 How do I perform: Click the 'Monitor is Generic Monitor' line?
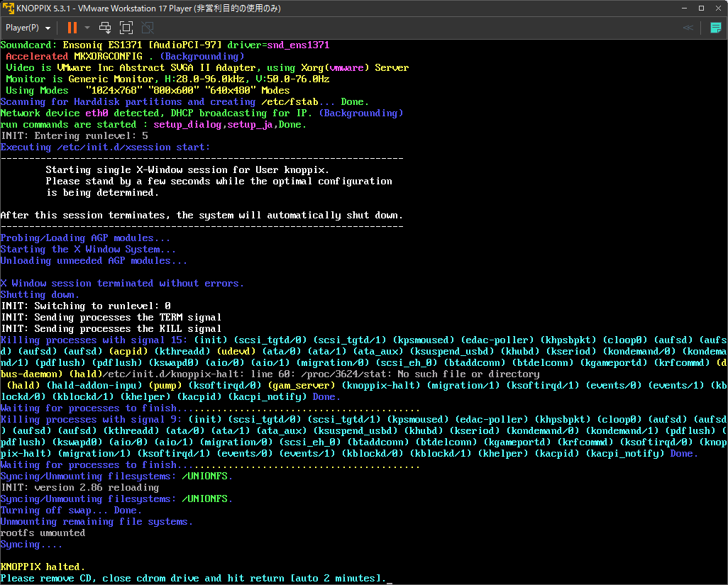click(x=167, y=79)
